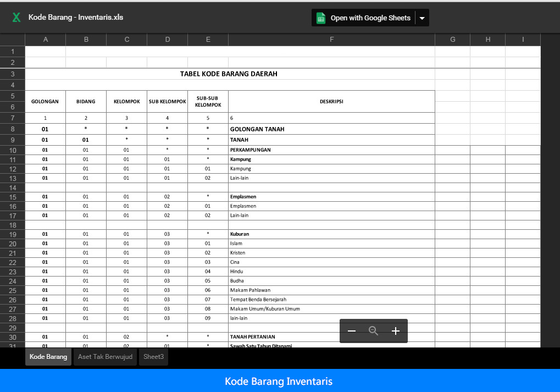Click the 09 cell in row 28
Image resolution: width=560 pixels, height=392 pixels.
tap(208, 318)
